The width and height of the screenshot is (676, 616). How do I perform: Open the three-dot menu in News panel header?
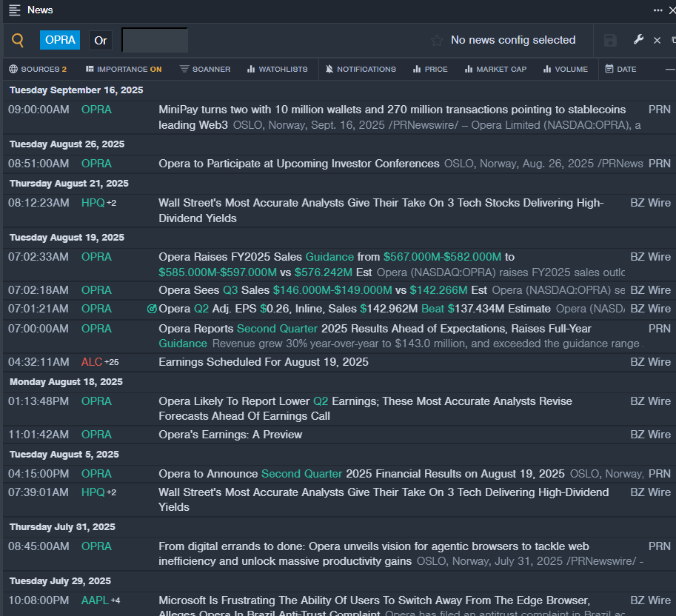click(x=657, y=10)
